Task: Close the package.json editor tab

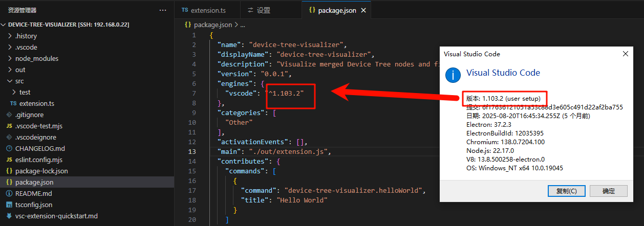Action: point(364,10)
